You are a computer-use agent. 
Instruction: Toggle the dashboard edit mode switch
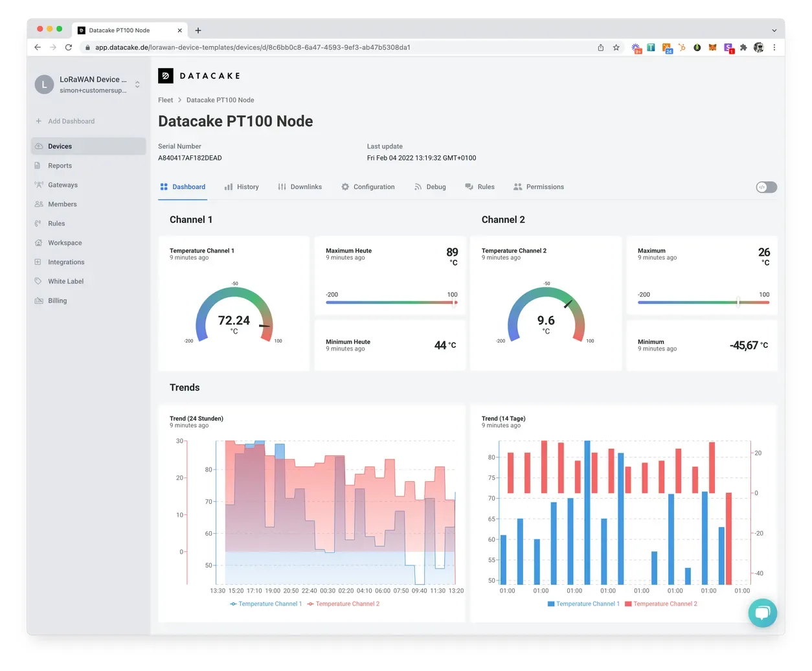coord(766,187)
